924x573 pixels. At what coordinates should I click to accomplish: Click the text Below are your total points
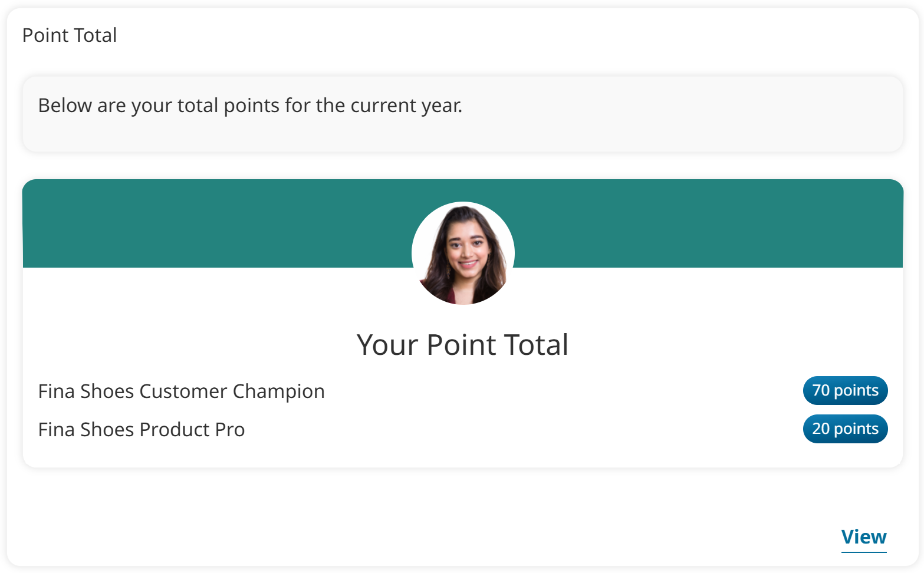point(250,106)
